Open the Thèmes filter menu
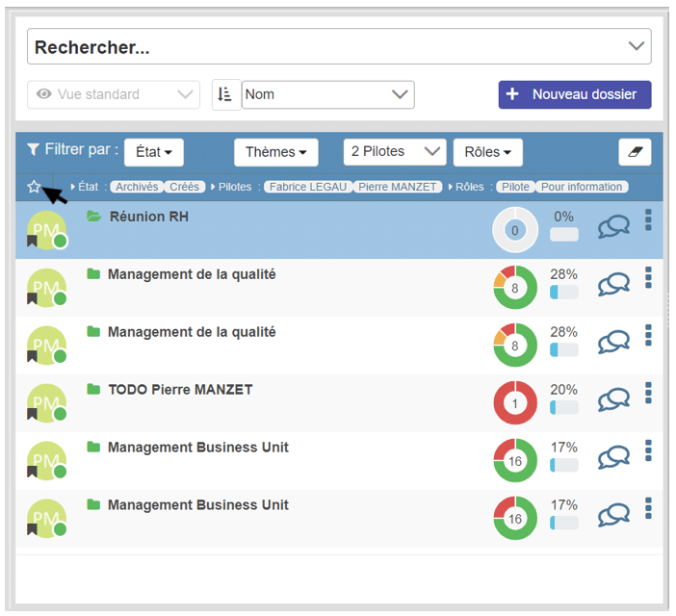Image resolution: width=676 pixels, height=616 pixels. pyautogui.click(x=275, y=152)
